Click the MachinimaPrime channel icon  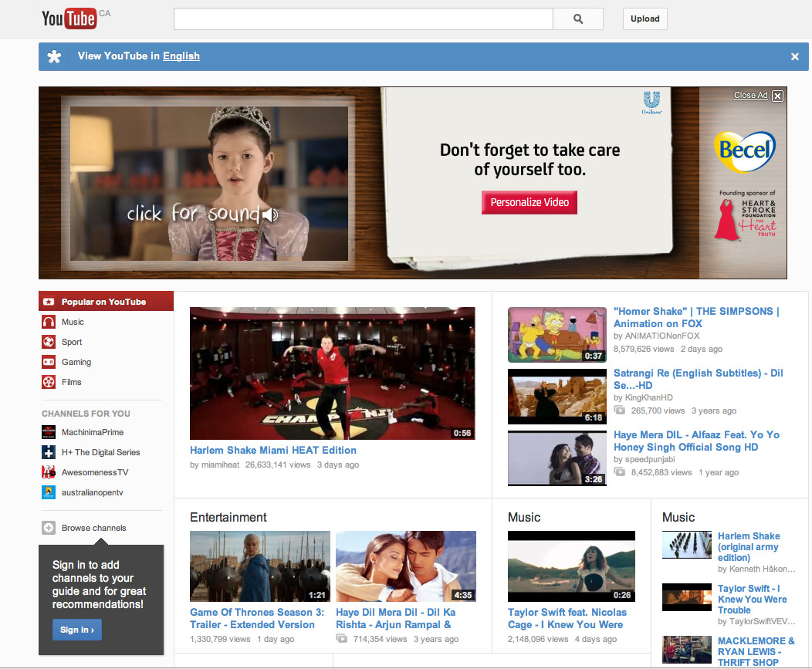(49, 432)
